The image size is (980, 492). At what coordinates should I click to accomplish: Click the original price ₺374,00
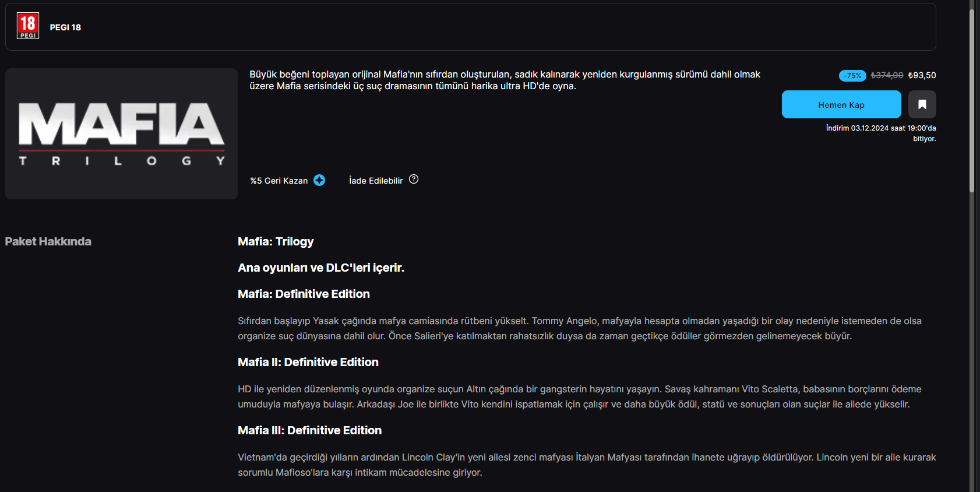tap(887, 75)
